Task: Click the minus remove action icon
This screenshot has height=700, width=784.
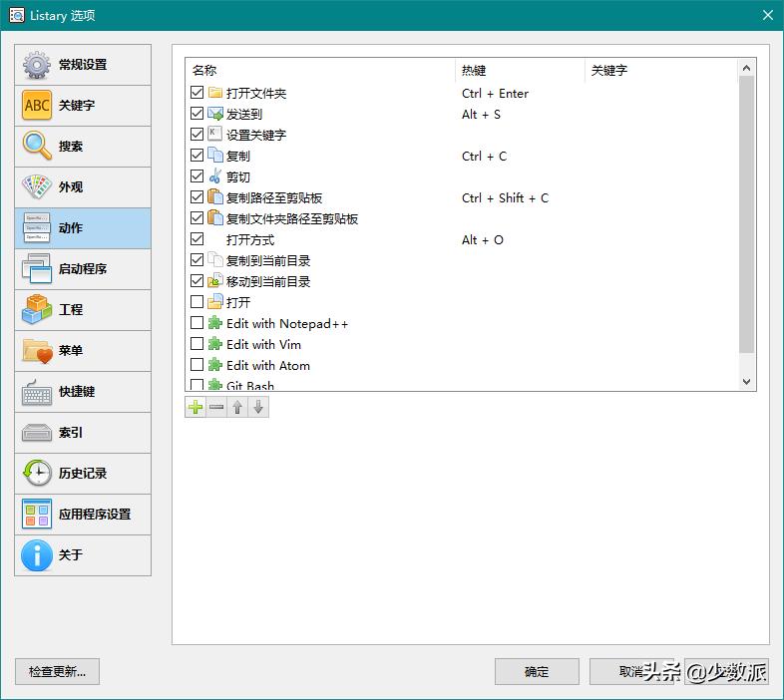Action: [216, 407]
